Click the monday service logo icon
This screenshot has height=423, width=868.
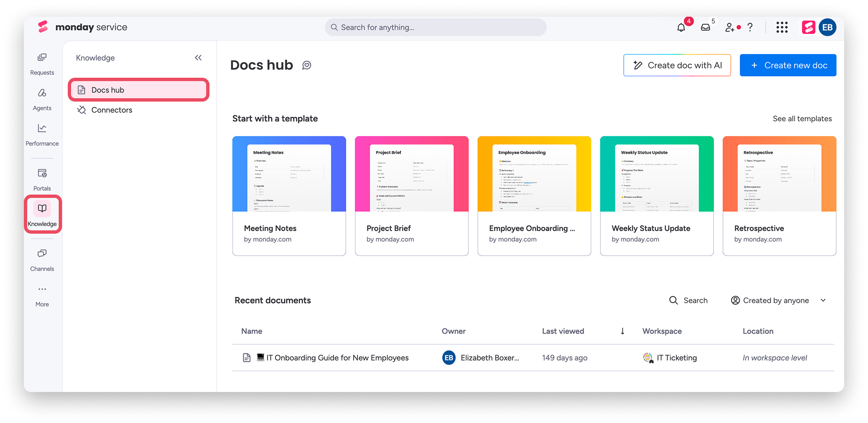click(x=43, y=27)
